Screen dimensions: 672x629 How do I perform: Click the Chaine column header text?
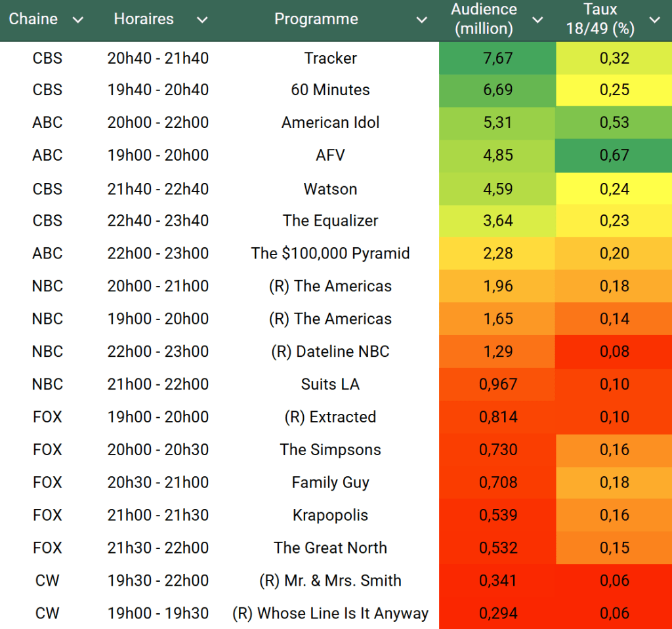[33, 19]
